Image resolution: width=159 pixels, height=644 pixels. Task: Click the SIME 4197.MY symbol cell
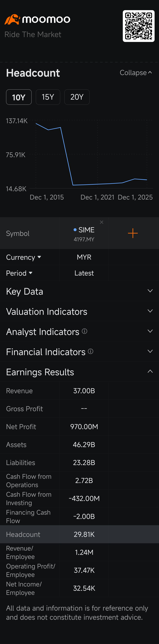coord(84,234)
